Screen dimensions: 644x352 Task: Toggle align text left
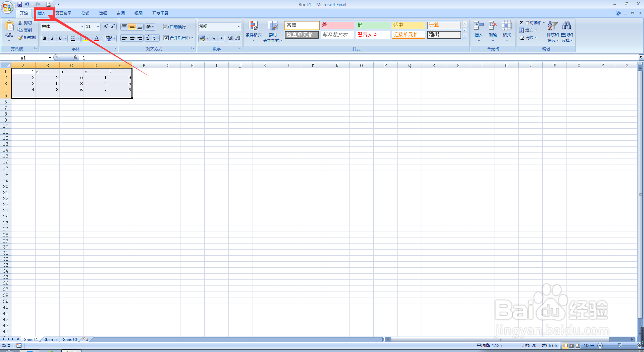[x=124, y=38]
